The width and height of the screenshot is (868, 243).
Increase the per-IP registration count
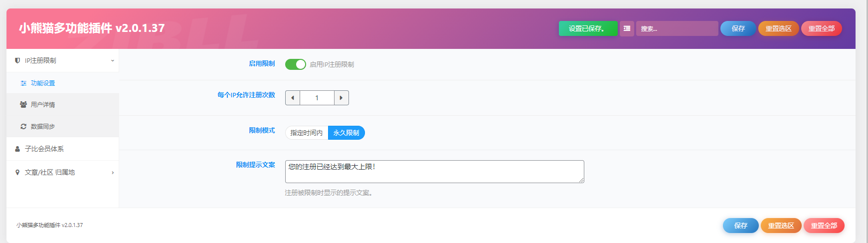(x=341, y=98)
